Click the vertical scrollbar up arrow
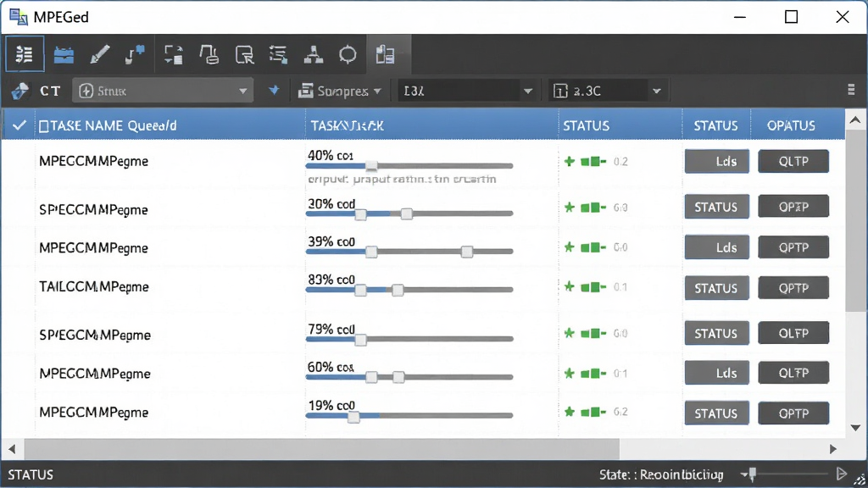Viewport: 868px width, 488px height. click(x=855, y=120)
